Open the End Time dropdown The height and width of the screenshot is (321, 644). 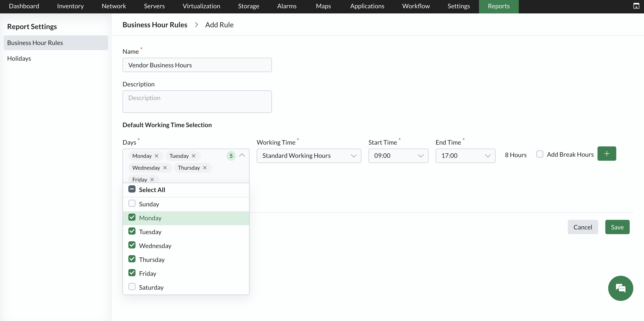(465, 156)
